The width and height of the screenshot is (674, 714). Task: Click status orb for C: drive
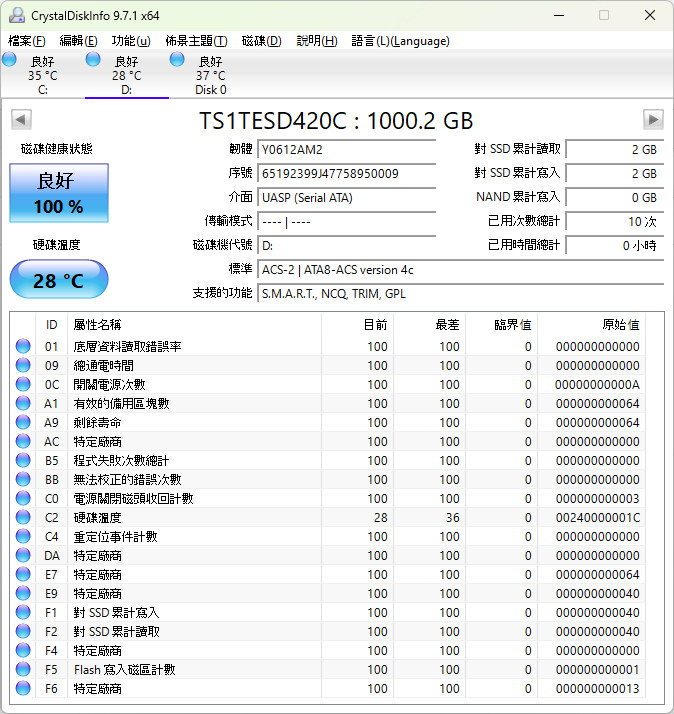(9, 59)
